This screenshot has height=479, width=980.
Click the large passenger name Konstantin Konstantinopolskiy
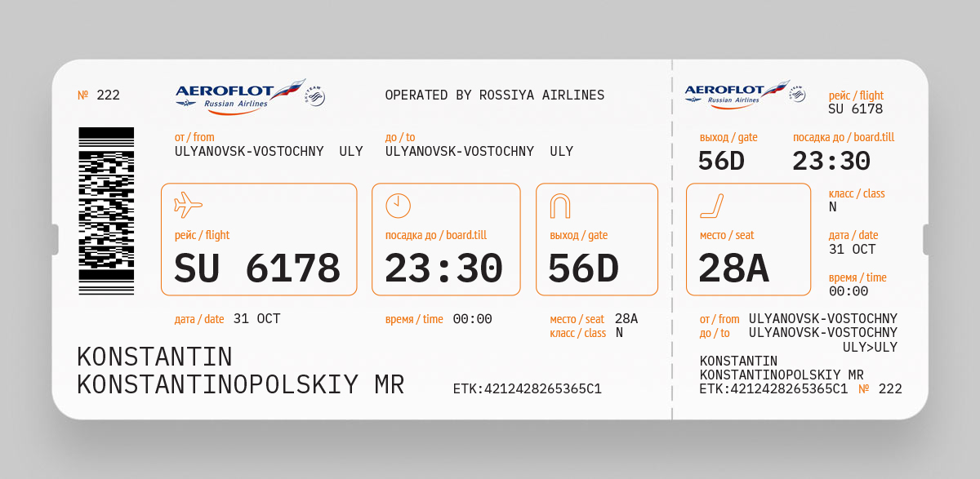240,371
